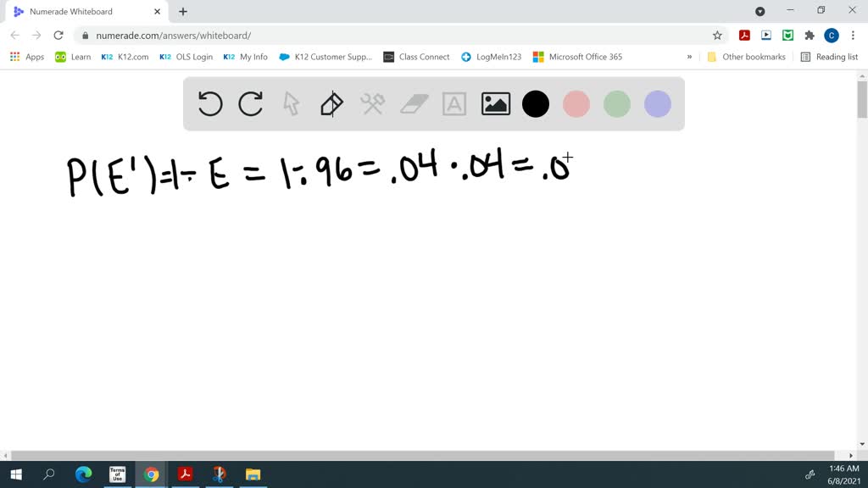Switch pen color to pink
Viewport: 868px width, 488px height.
576,104
